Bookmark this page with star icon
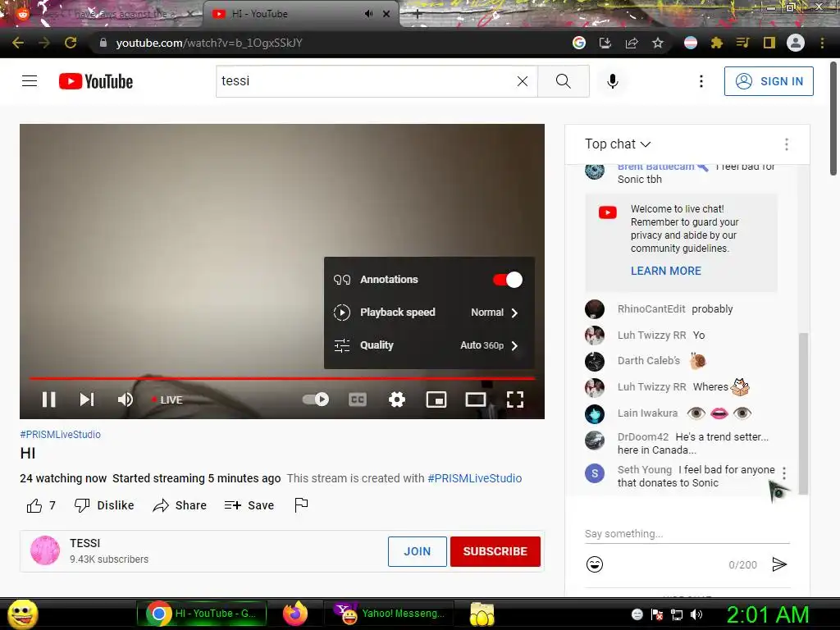Screen dimensions: 840x630 [x=658, y=43]
